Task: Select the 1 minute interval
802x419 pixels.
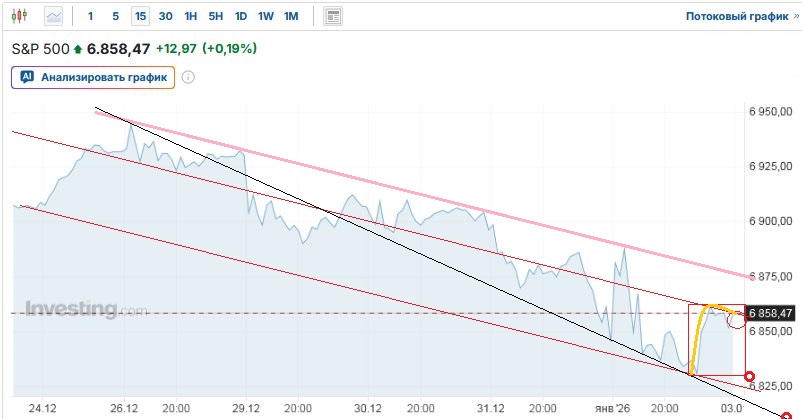Action: [91, 16]
